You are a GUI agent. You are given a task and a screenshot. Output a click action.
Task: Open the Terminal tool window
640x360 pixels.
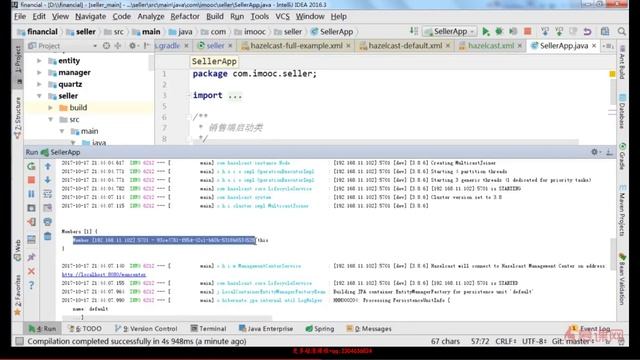[x=208, y=329]
